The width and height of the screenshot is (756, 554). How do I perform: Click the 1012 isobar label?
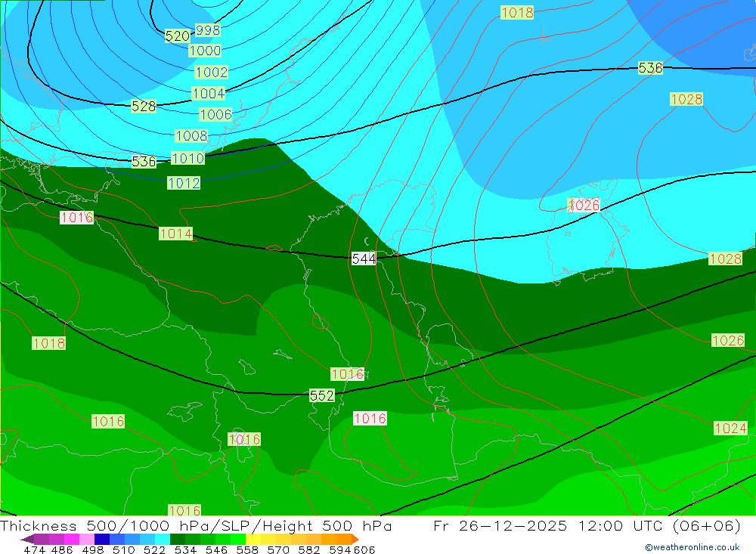pyautogui.click(x=184, y=183)
